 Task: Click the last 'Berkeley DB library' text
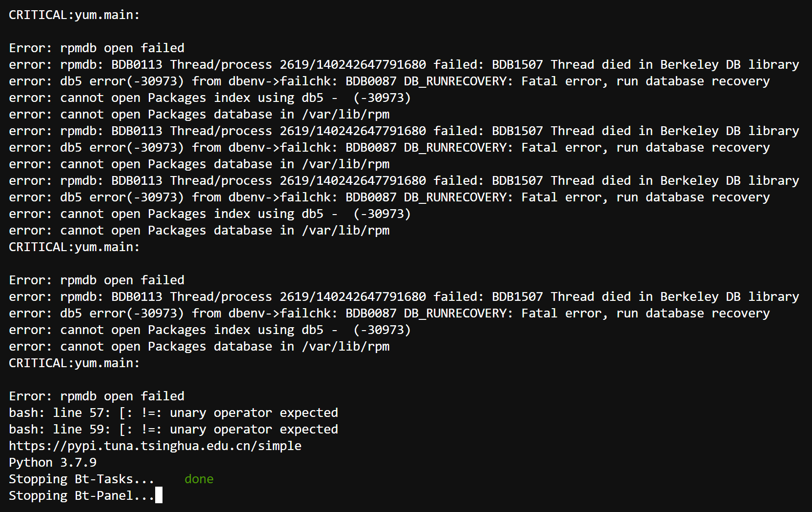coord(730,297)
